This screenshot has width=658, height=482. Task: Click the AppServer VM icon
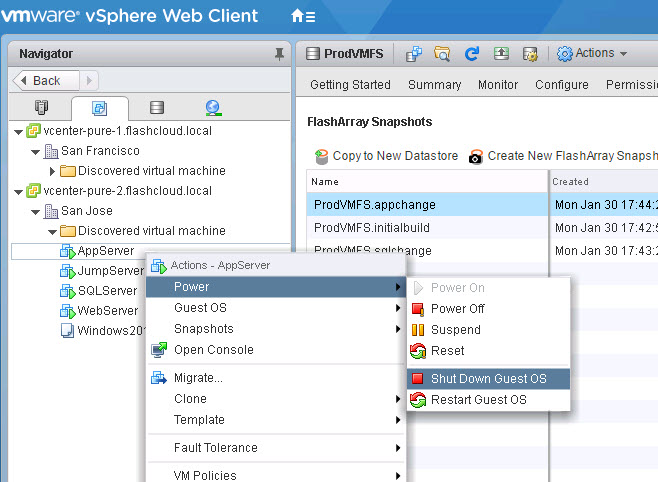[68, 251]
